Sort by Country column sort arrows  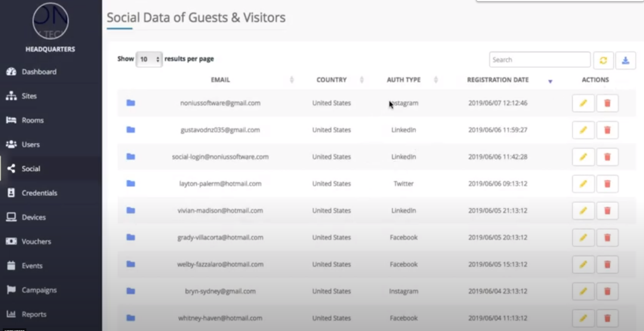coord(362,80)
